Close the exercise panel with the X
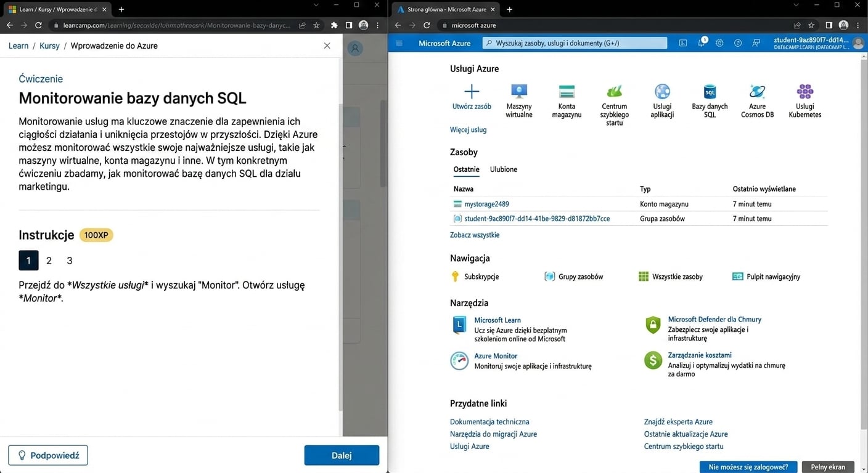 (327, 46)
